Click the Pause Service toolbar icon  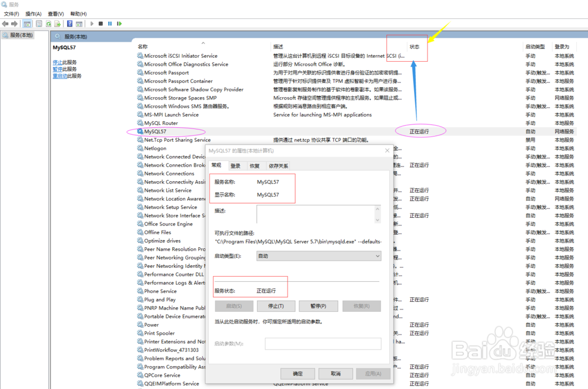[x=110, y=24]
